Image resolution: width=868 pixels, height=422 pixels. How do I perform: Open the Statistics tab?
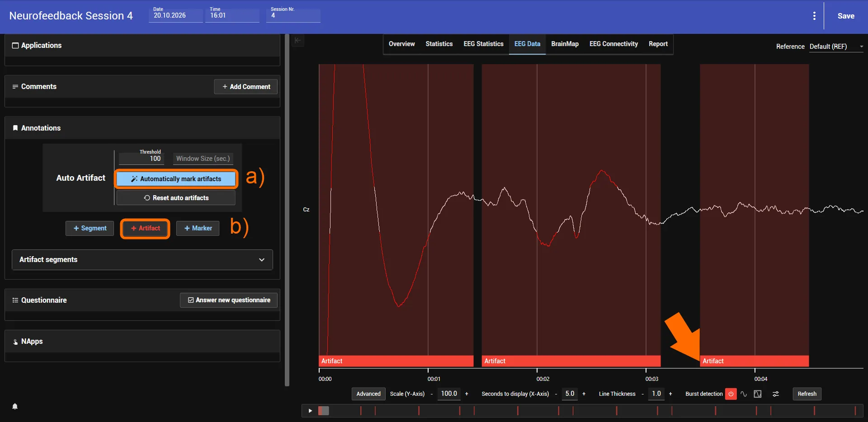click(439, 44)
